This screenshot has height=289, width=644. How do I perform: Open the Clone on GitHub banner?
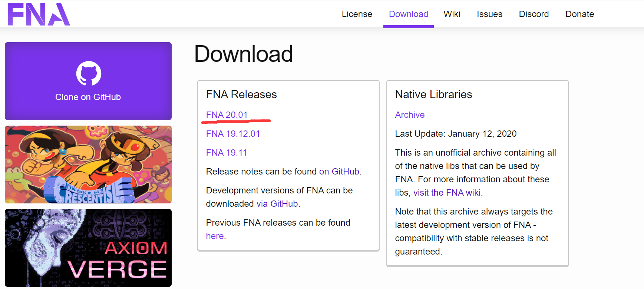88,97
